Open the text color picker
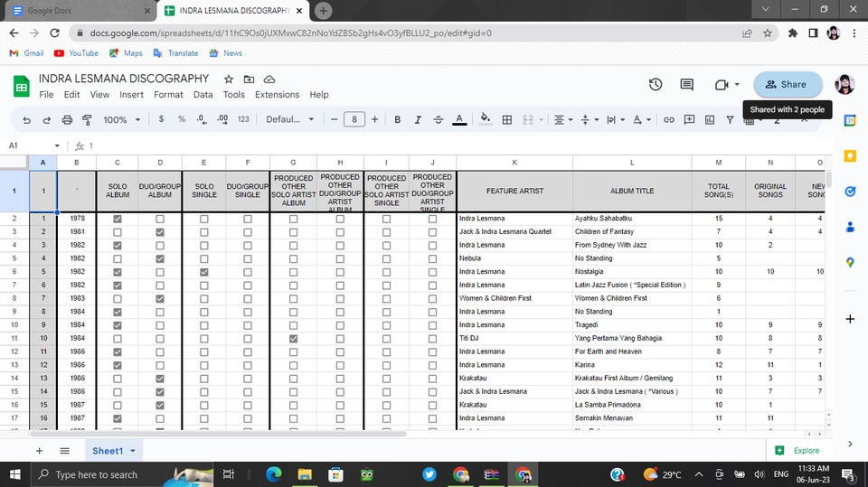Image resolution: width=868 pixels, height=487 pixels. tap(459, 119)
